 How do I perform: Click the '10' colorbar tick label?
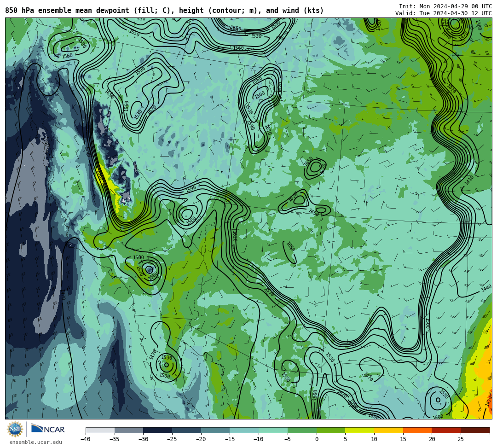click(374, 439)
